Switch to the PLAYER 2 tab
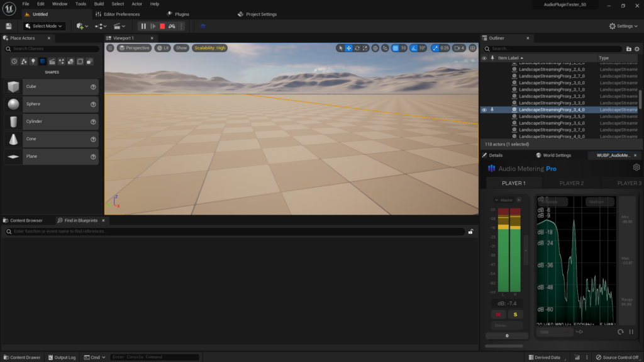The image size is (644, 362). pos(571,183)
